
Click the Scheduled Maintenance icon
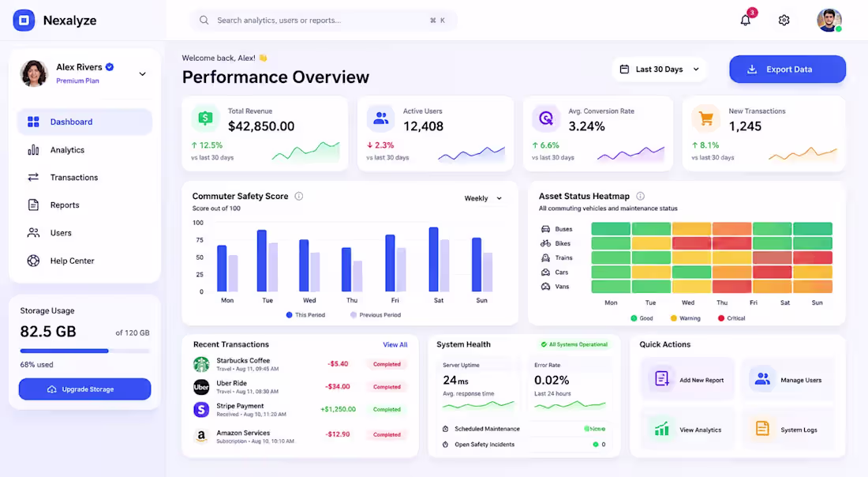pos(446,429)
